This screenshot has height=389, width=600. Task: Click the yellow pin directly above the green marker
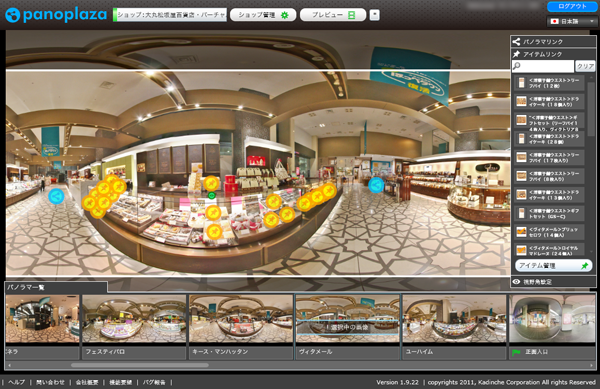[211, 183]
